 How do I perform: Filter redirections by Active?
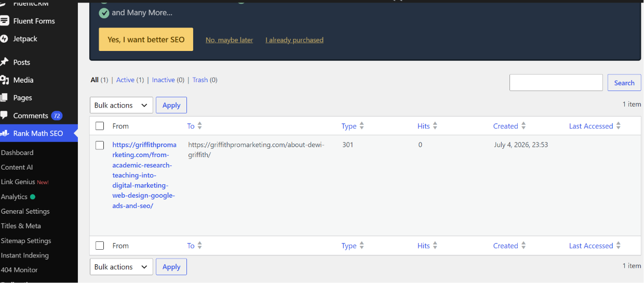tap(125, 80)
